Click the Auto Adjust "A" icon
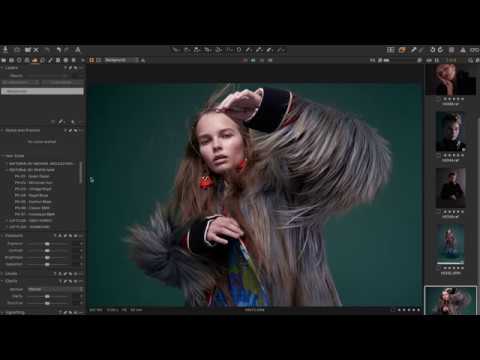Screen dimensions: 480x360 [77, 50]
